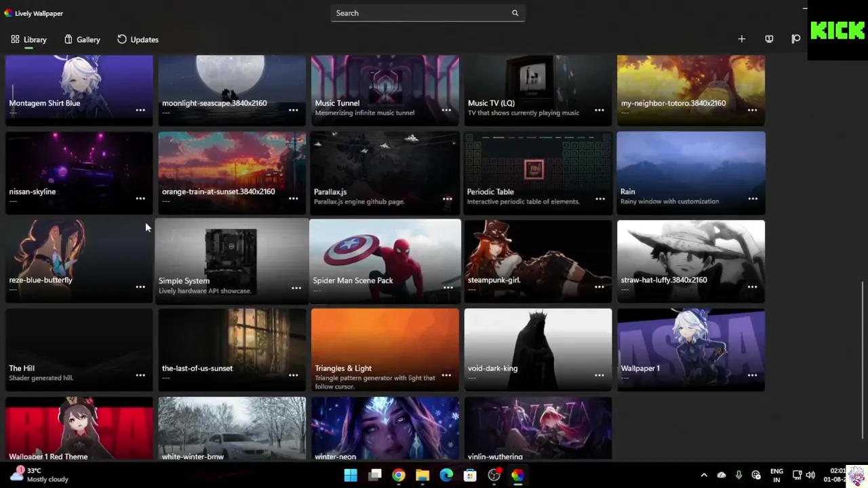
Task: Click the three dots on void-dark-king
Action: click(x=599, y=375)
